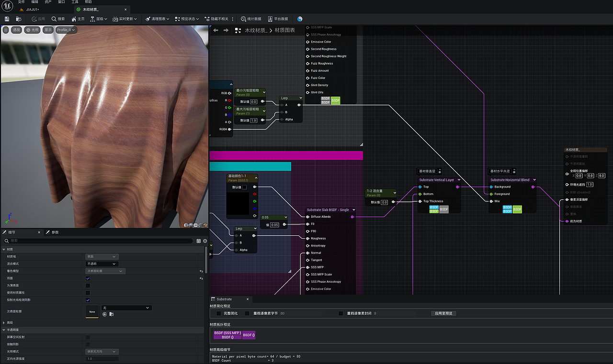This screenshot has width=613, height=364.
Task: Click the 透视 (Perspective) viewport button
Action: (x=17, y=30)
